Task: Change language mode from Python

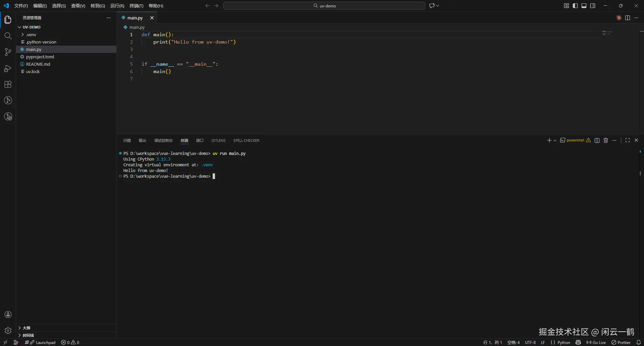Action: click(x=563, y=342)
